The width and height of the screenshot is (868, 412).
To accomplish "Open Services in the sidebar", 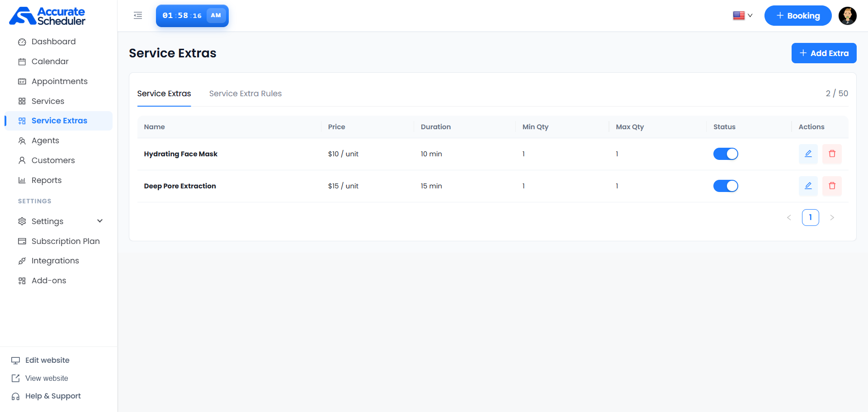I will coord(59,101).
